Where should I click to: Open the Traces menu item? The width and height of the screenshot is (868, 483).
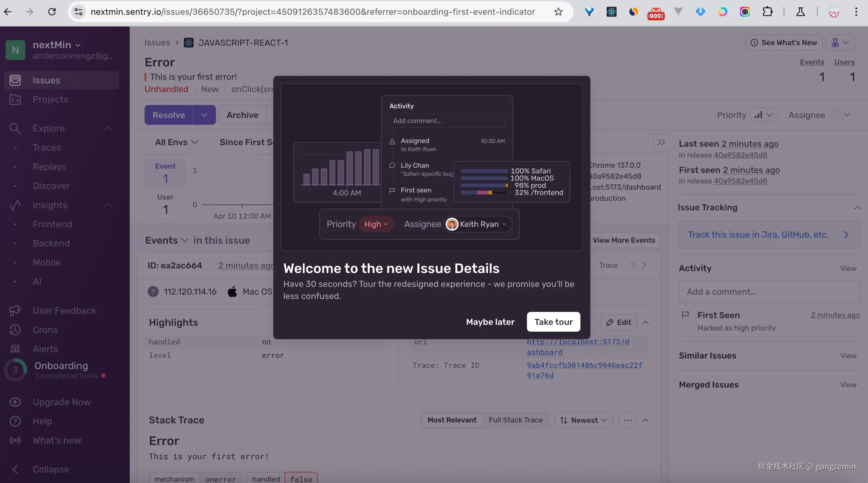point(47,148)
